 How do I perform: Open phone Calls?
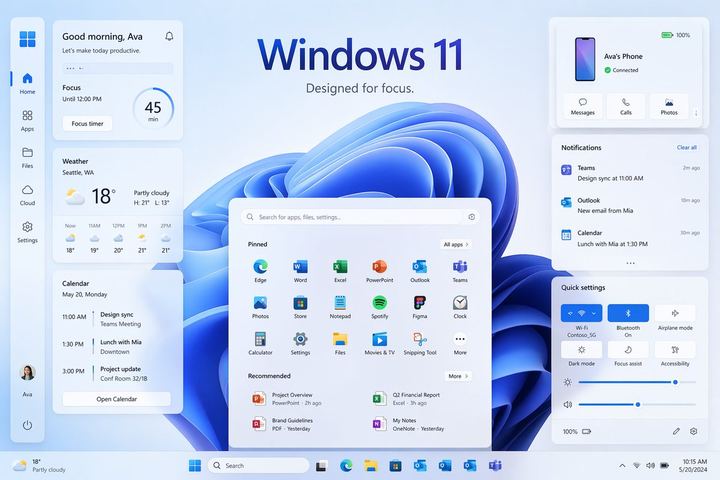pos(625,106)
